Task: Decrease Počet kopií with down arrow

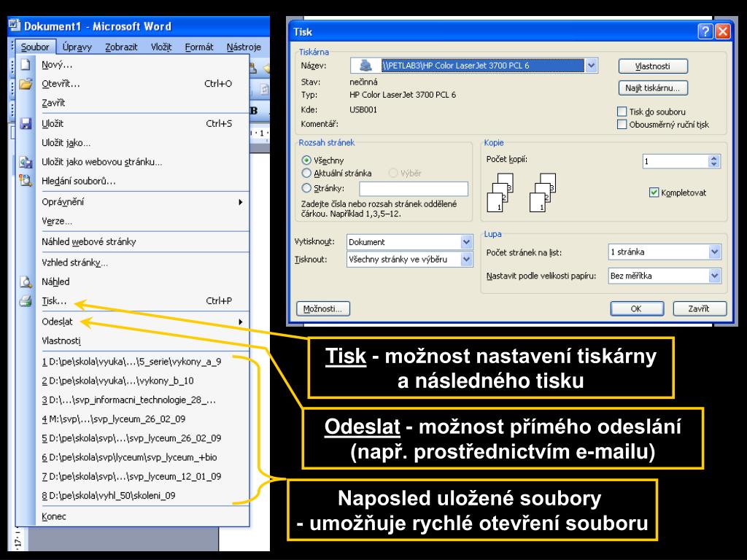Action: coord(713,164)
